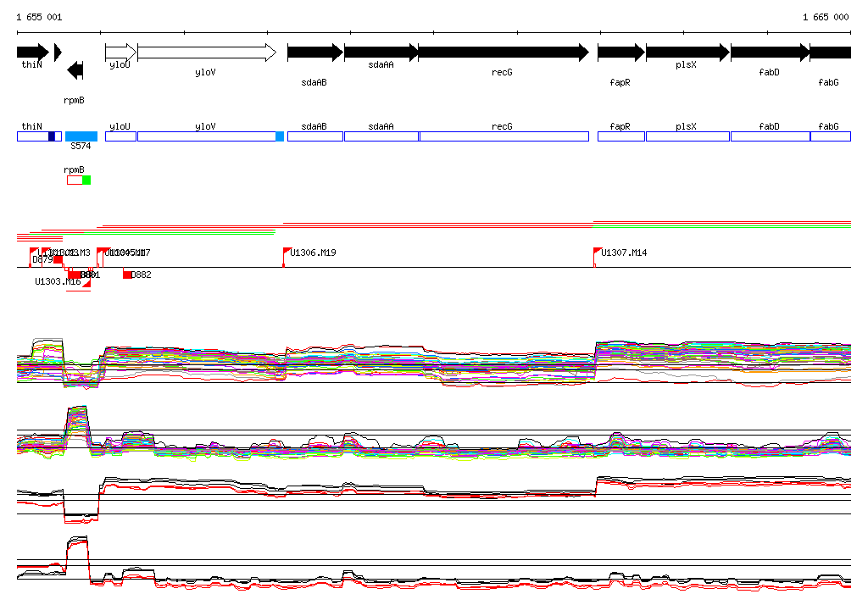Click the plsX blue outlined segment box
This screenshot has width=868, height=605.
click(x=687, y=136)
